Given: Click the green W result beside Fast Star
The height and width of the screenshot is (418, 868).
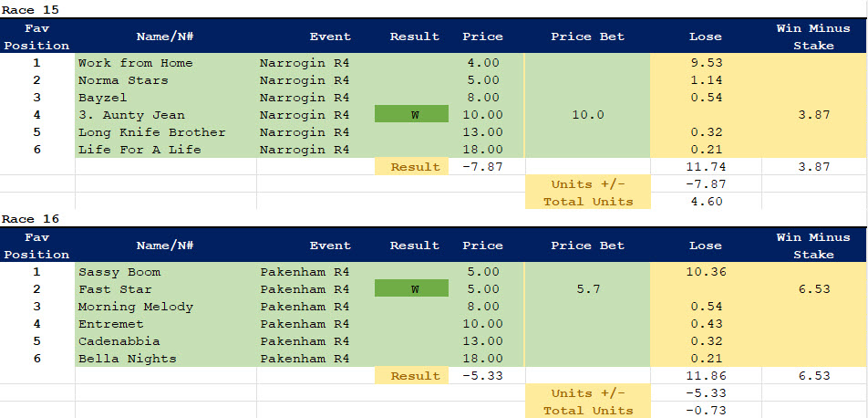Looking at the screenshot, I should click(411, 289).
